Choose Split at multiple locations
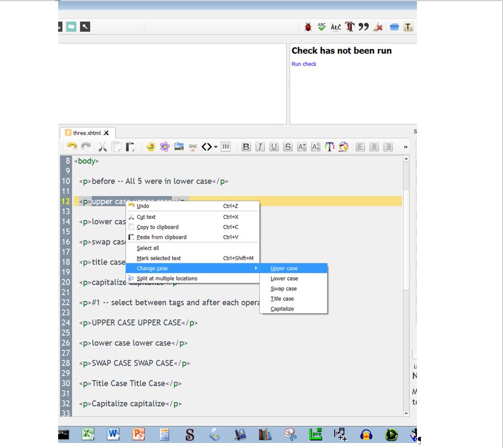The image size is (503, 448). 192,279
